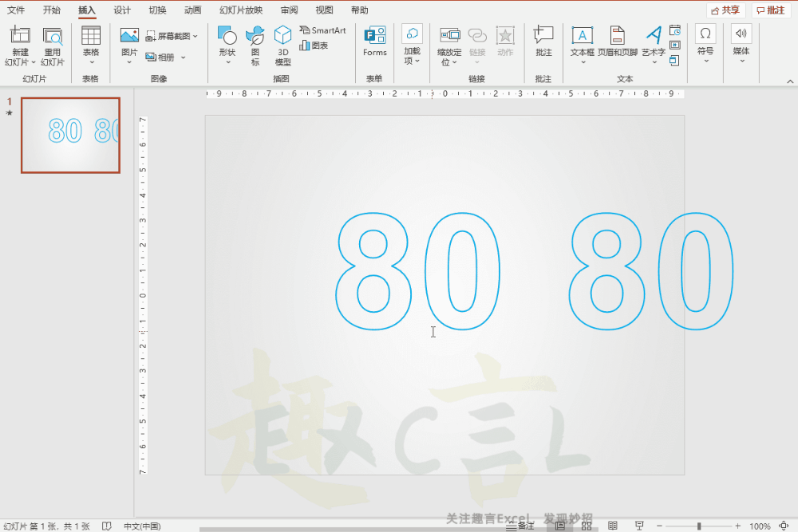Viewport: 798px width, 532px height.
Task: Click the Symbol (符号) omega icon
Action: 705,33
